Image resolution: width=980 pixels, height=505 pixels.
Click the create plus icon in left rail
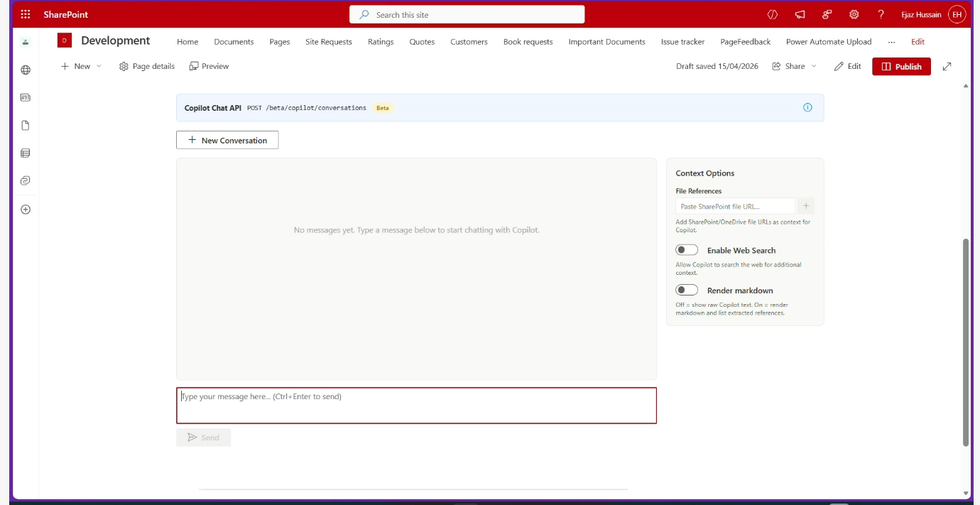pos(26,210)
